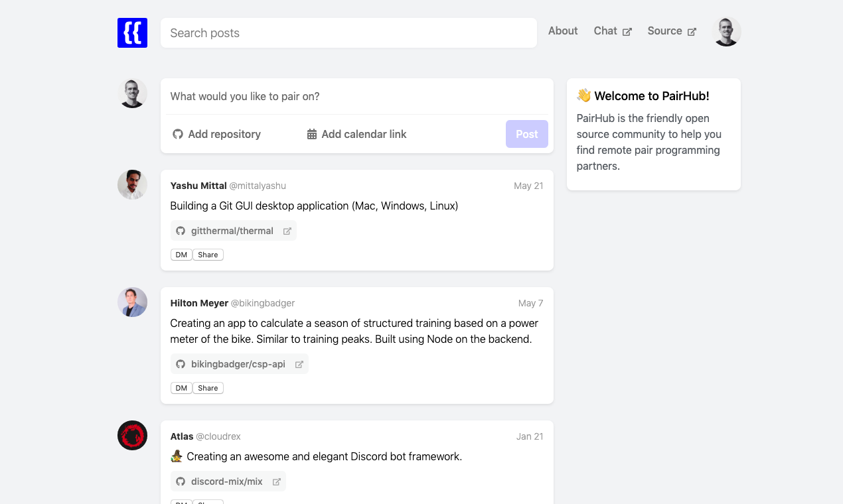
Task: Click Atlas's red avatar thumbnail
Action: tap(132, 435)
